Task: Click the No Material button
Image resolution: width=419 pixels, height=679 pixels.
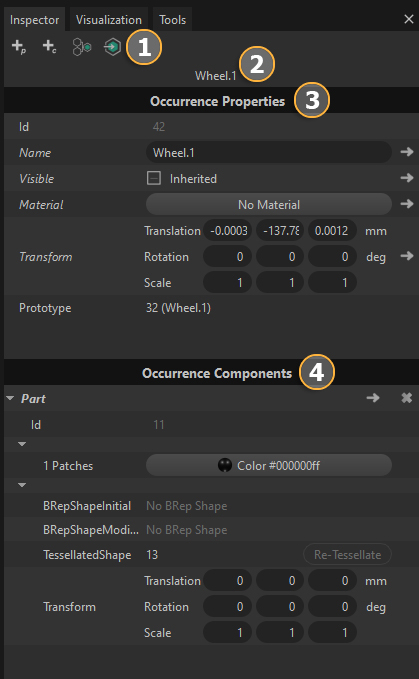Action: point(269,204)
